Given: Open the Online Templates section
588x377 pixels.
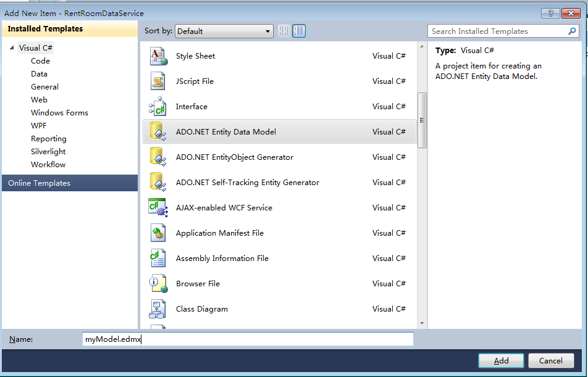Looking at the screenshot, I should pos(70,183).
